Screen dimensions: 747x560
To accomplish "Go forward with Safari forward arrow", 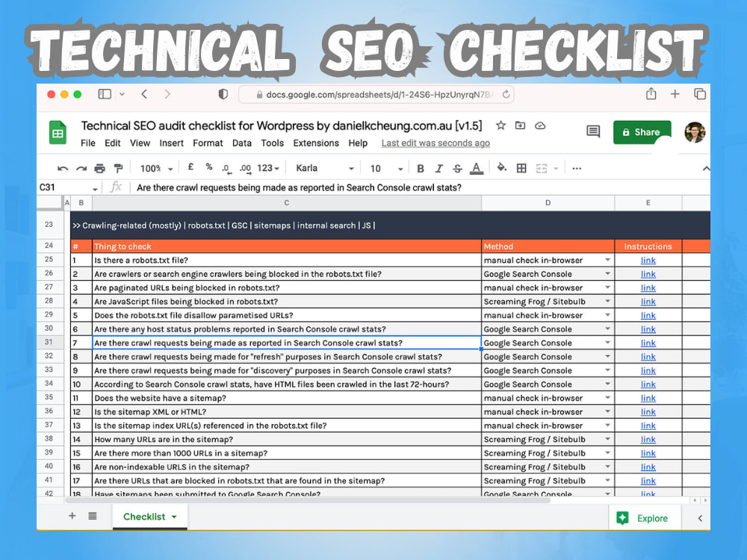I will pos(167,94).
